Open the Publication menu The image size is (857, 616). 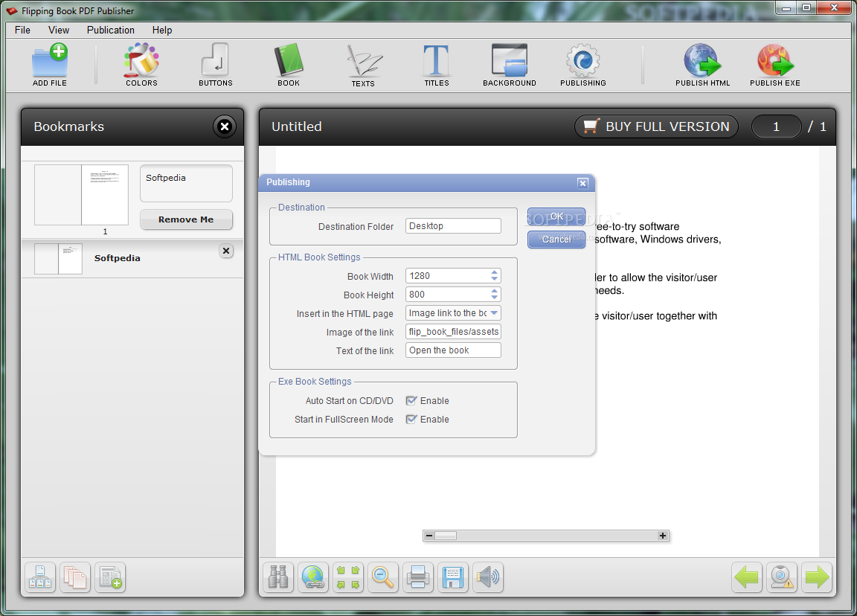click(110, 30)
